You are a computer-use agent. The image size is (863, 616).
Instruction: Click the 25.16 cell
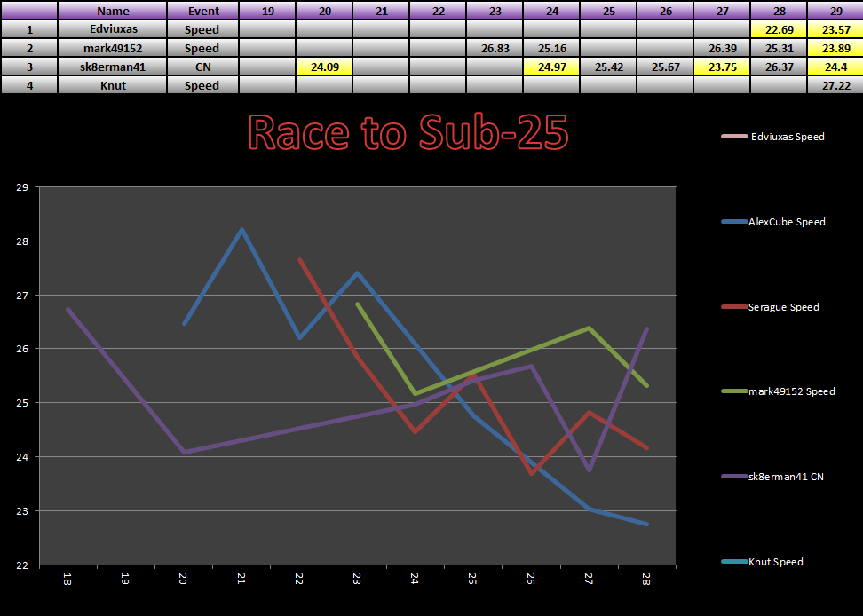(x=551, y=48)
